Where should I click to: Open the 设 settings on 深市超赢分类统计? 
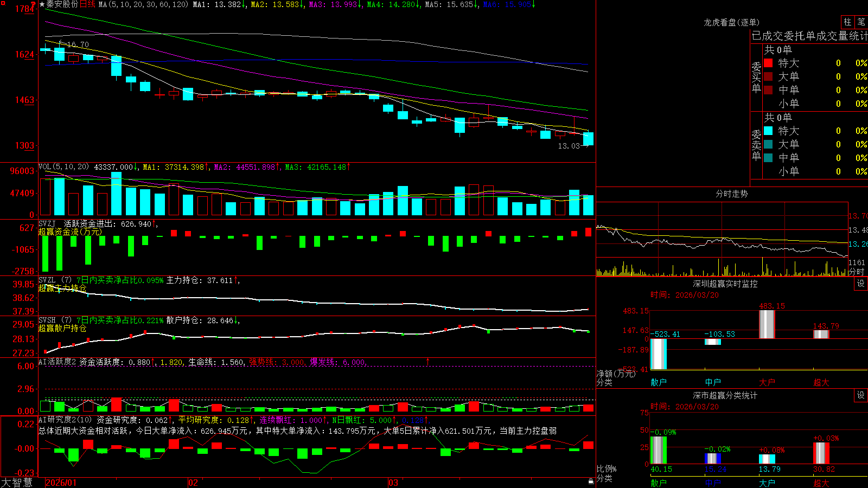pos(861,395)
